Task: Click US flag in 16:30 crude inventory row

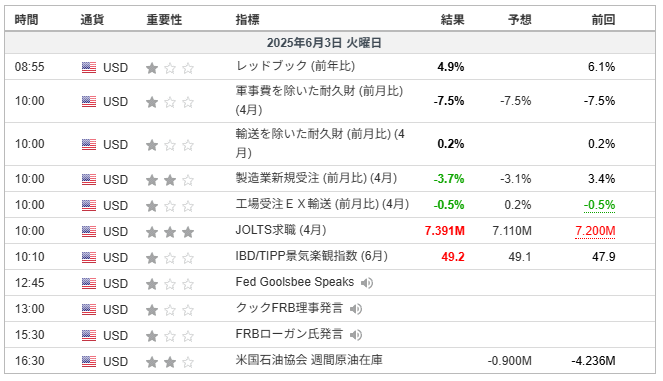Action: [89, 362]
